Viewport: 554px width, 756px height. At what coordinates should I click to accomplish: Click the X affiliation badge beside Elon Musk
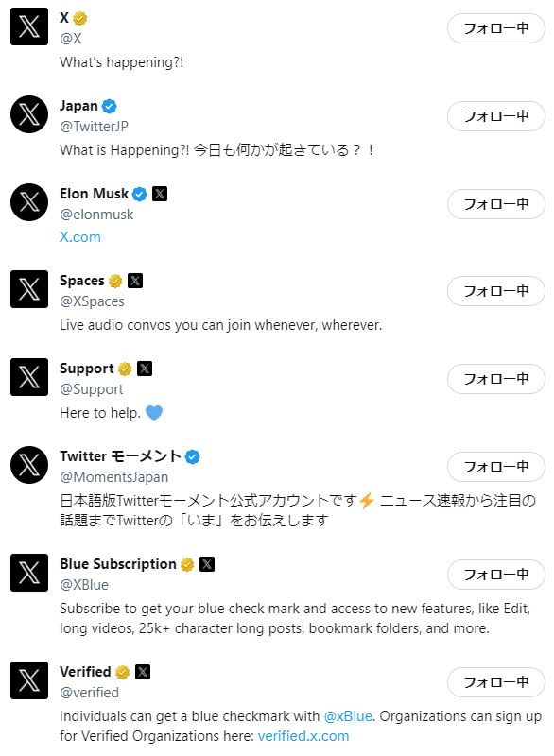tap(160, 193)
